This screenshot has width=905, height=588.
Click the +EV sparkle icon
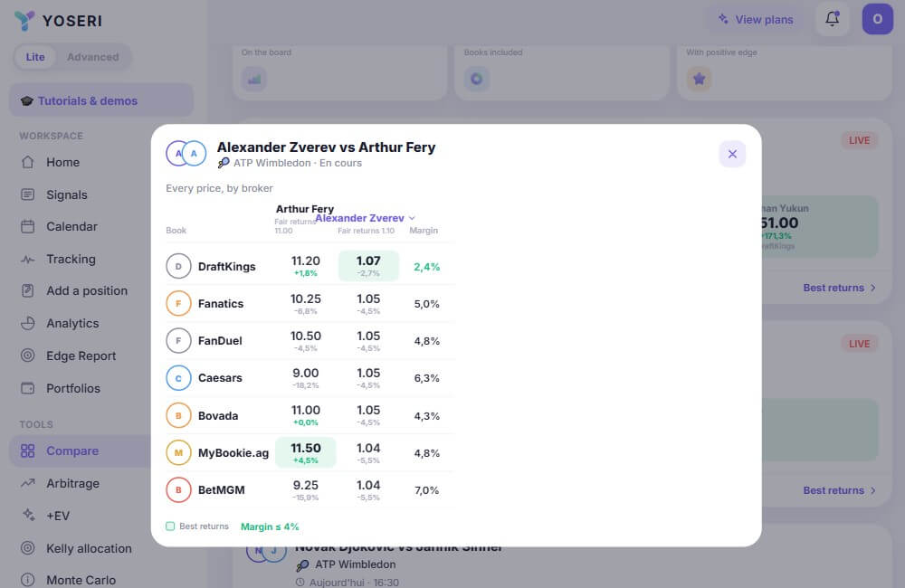28,516
